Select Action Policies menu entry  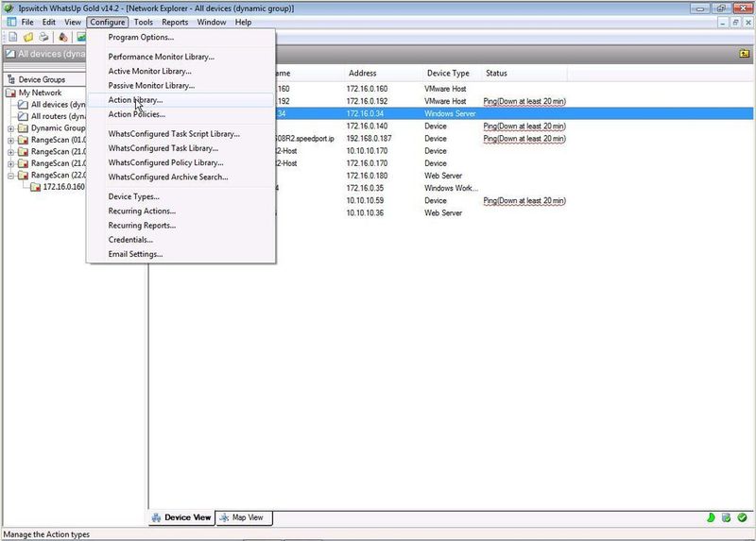click(x=180, y=114)
